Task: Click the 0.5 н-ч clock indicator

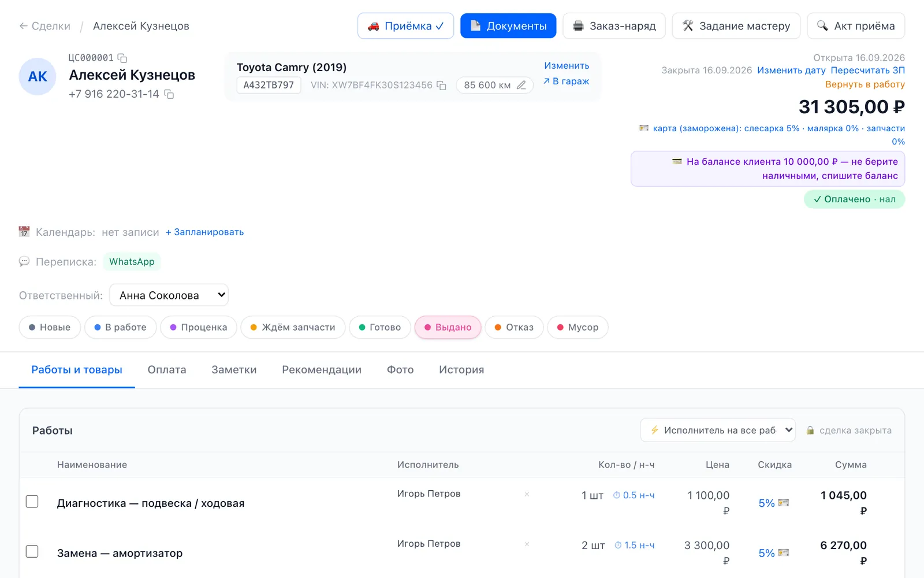Action: [x=634, y=495]
